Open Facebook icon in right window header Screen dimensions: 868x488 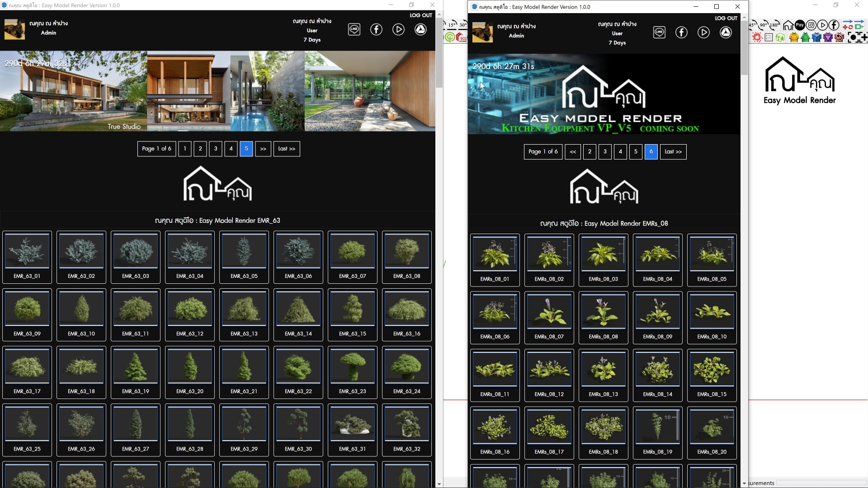coord(681,32)
